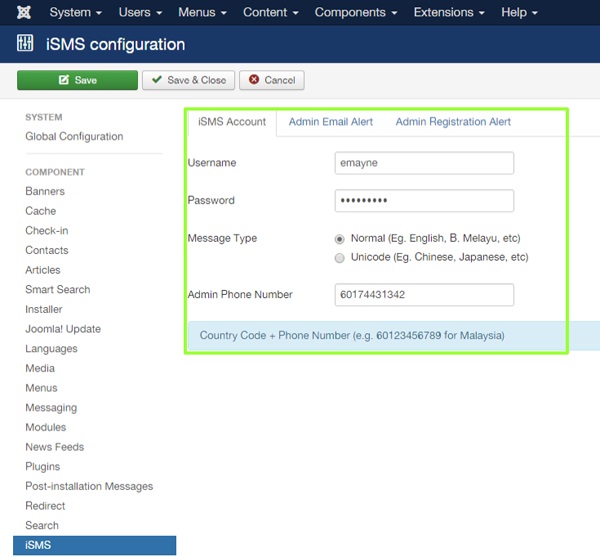
Task: Open the Extensions menu
Action: tap(449, 12)
